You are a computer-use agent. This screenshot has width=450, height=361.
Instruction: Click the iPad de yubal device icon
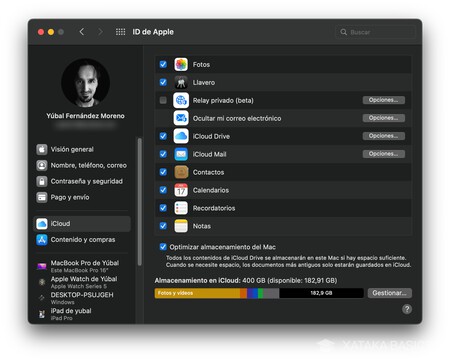point(42,314)
